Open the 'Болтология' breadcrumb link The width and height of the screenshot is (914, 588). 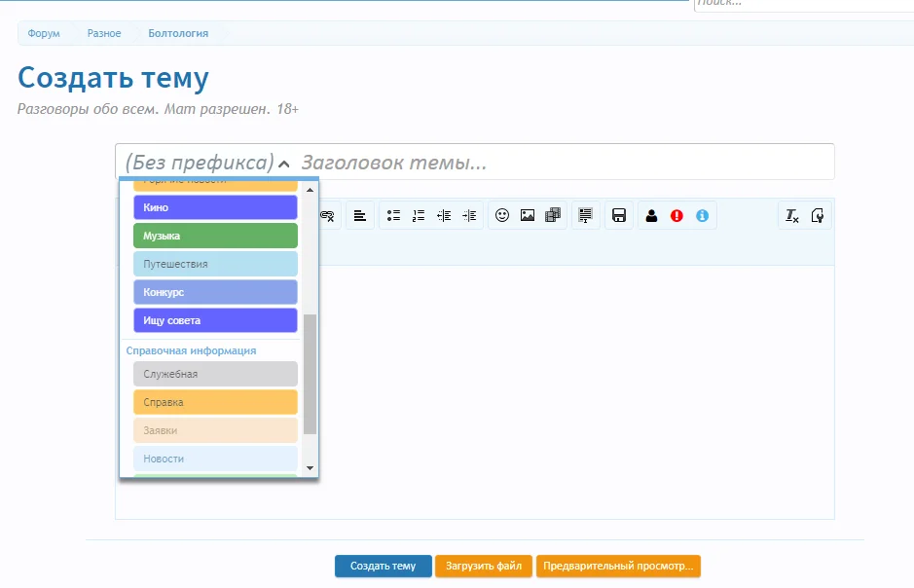coord(178,33)
